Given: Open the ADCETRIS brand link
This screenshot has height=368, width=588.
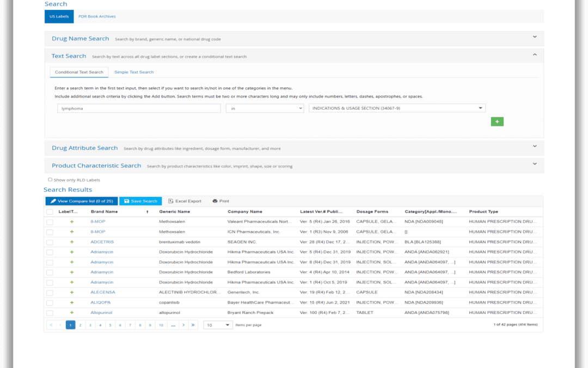Looking at the screenshot, I should click(102, 242).
